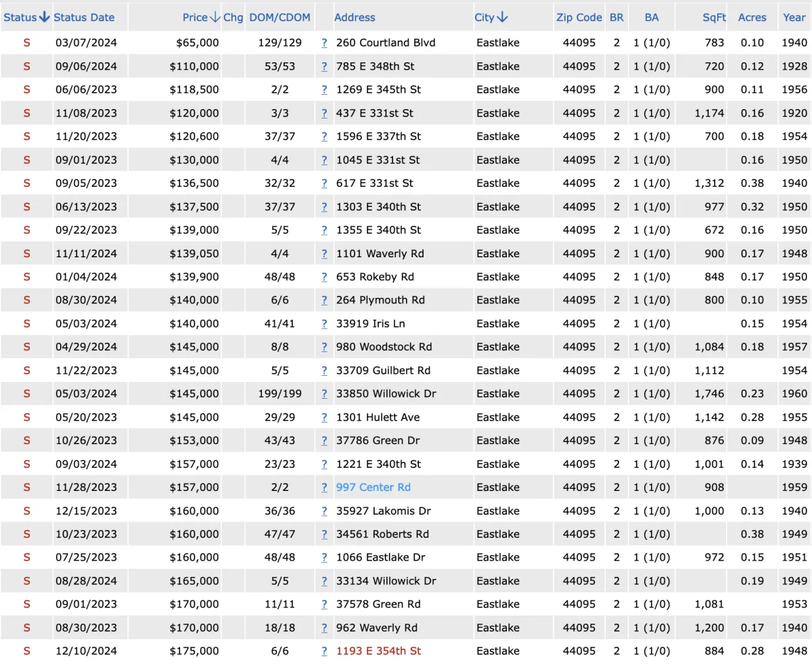The height and width of the screenshot is (669, 812).
Task: Sort by the Year column header
Action: tap(794, 18)
